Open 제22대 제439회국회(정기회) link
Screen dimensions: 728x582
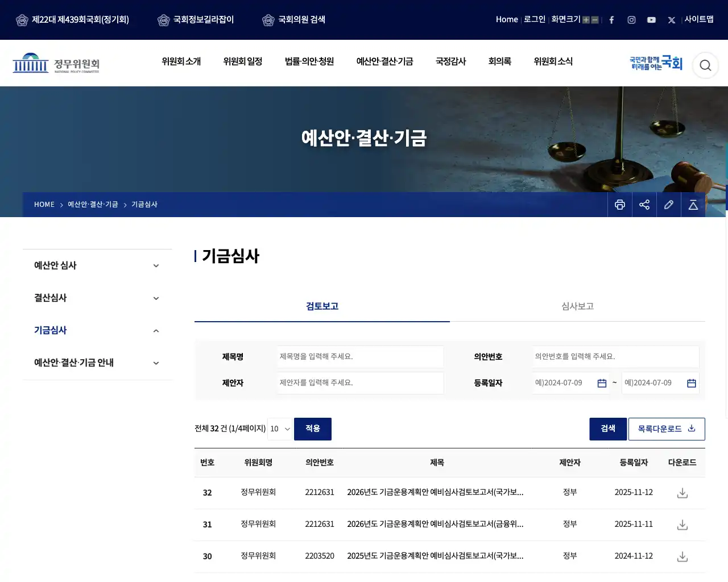coord(72,20)
